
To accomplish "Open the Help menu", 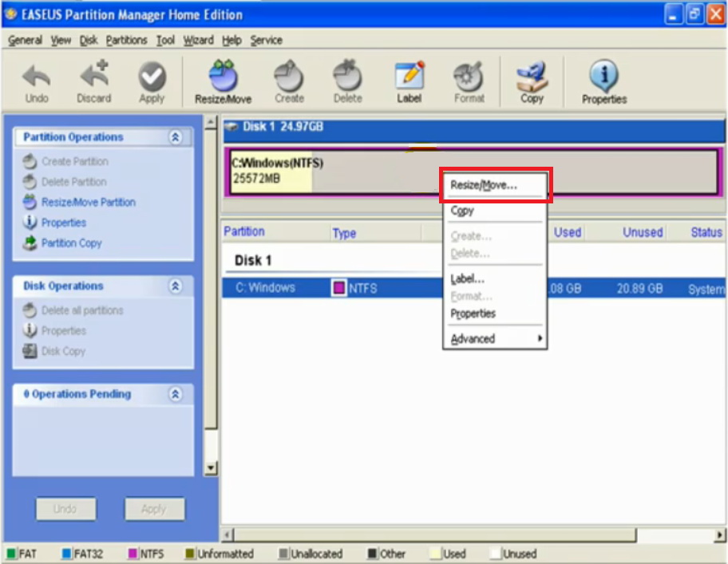I will 231,41.
